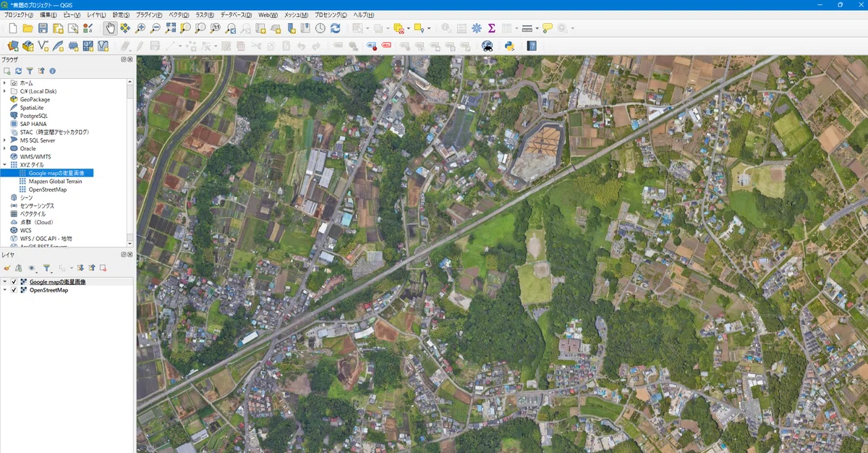868x453 pixels.
Task: Open the ラスタ menu
Action: pyautogui.click(x=205, y=14)
